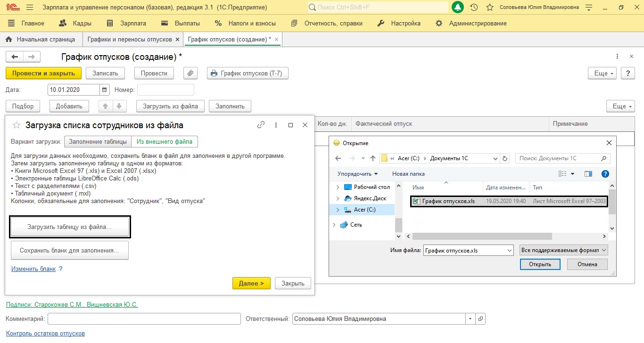Image resolution: width=644 pixels, height=343 pixels.
Task: Click the horizontal scrollbar in file list
Action: (x=481, y=237)
